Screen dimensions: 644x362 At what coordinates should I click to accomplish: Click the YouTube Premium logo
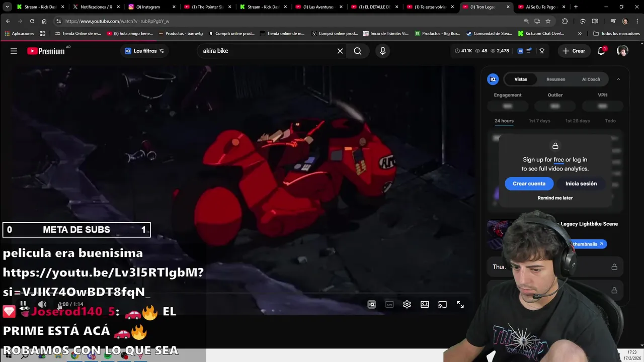[x=46, y=51]
